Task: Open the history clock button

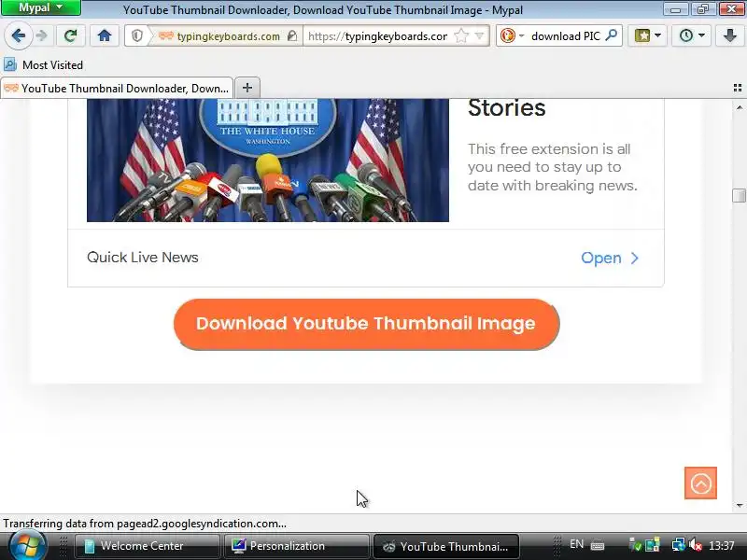Action: pos(686,35)
